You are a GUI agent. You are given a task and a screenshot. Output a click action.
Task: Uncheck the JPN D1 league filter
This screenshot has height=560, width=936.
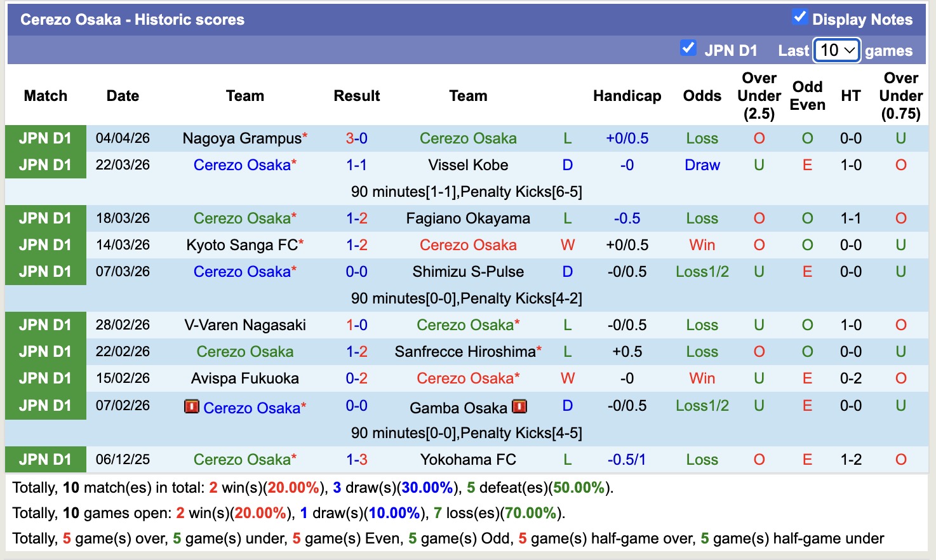coord(688,48)
